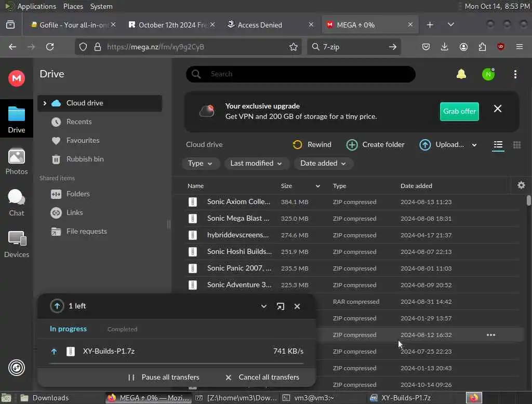
Task: Go back to previous page
Action: pyautogui.click(x=12, y=47)
